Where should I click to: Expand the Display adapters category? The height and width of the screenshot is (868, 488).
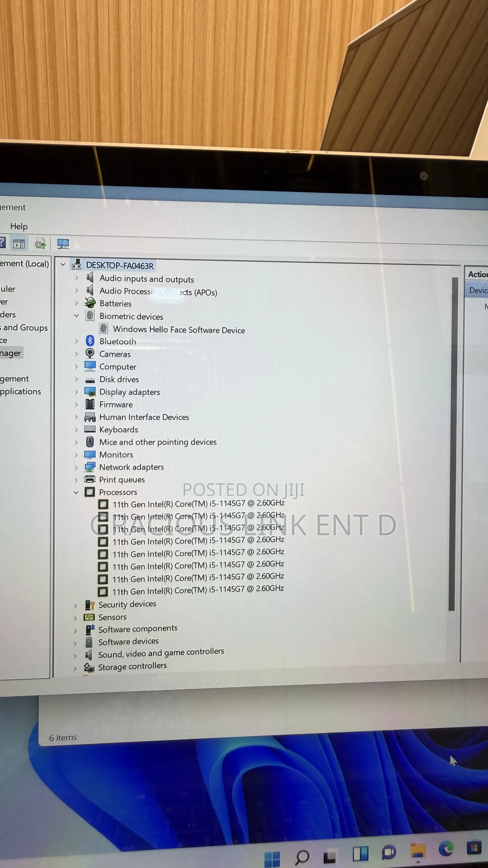point(77,392)
